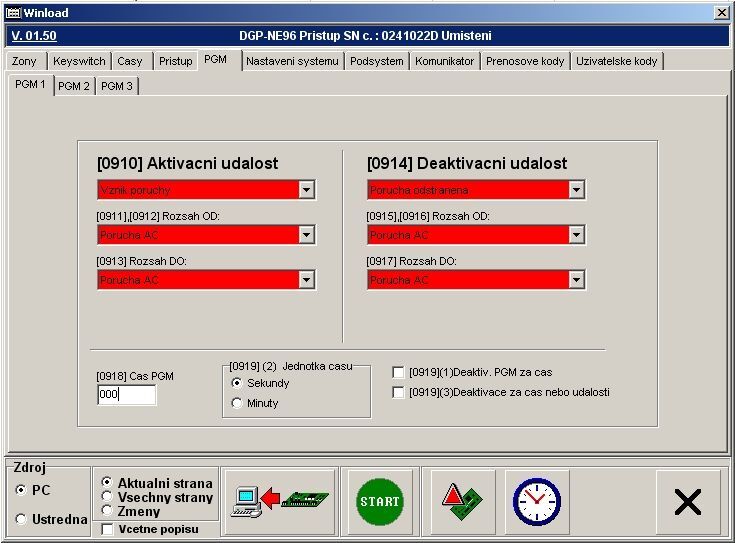Viewport: 735px width, 543px height.
Task: Open the PGM 2 sub-tab
Action: (74, 86)
